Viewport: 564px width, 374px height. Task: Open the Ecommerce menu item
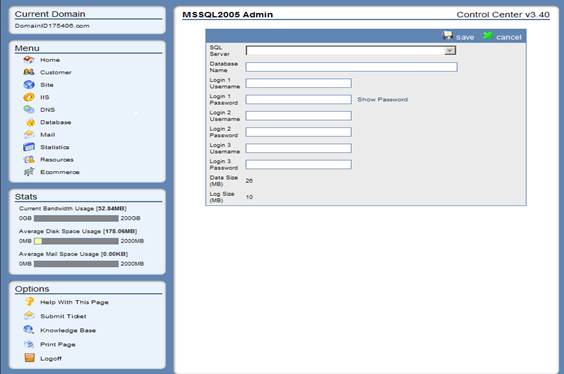click(60, 172)
